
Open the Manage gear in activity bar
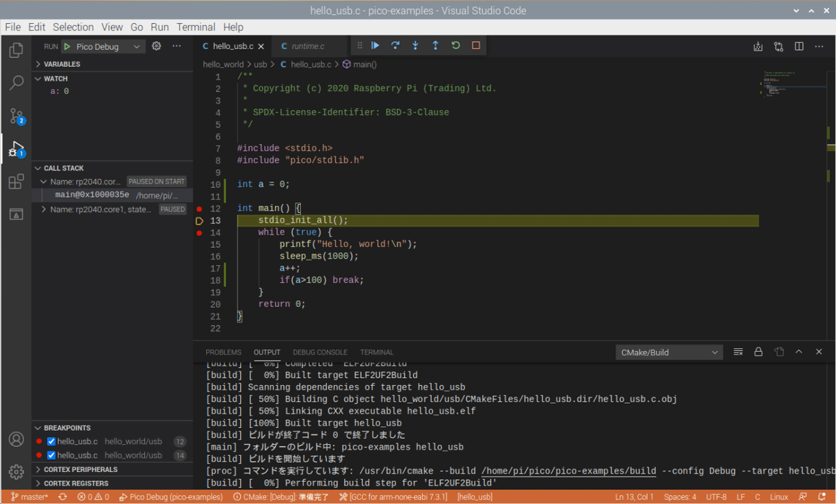(x=16, y=473)
